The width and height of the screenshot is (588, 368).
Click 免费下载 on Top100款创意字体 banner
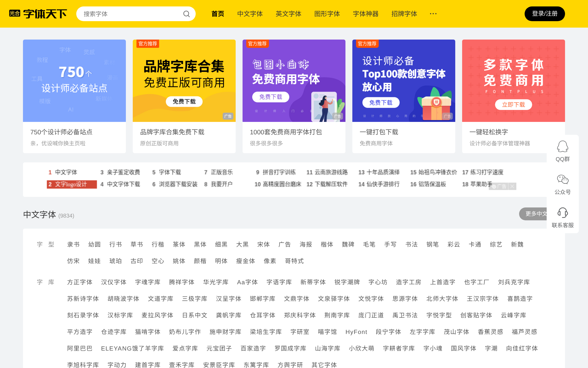point(381,103)
